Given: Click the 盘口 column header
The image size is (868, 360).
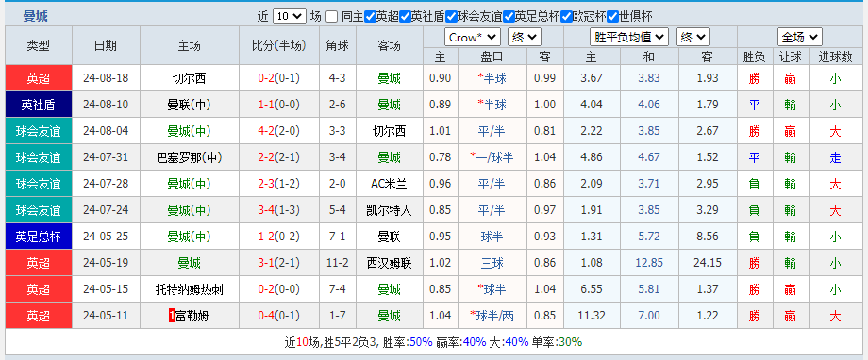Looking at the screenshot, I should coord(492,57).
